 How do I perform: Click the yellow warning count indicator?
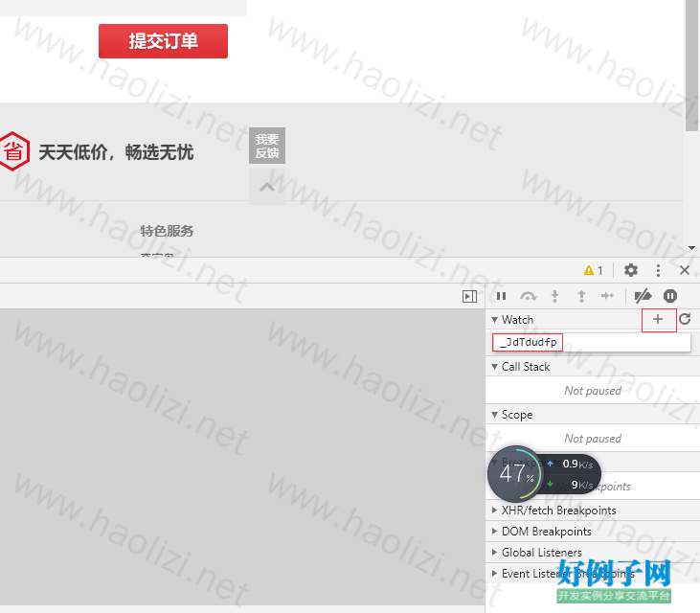pyautogui.click(x=594, y=271)
